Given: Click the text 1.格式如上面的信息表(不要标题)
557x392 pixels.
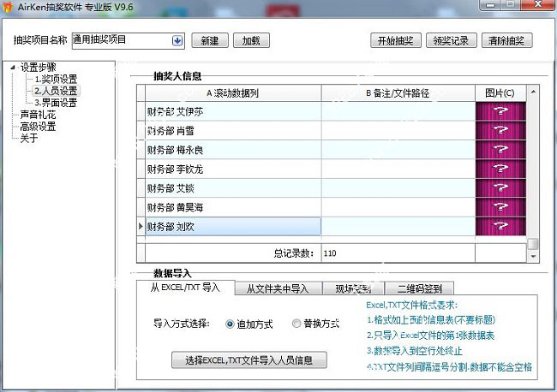Looking at the screenshot, I should pyautogui.click(x=431, y=320).
